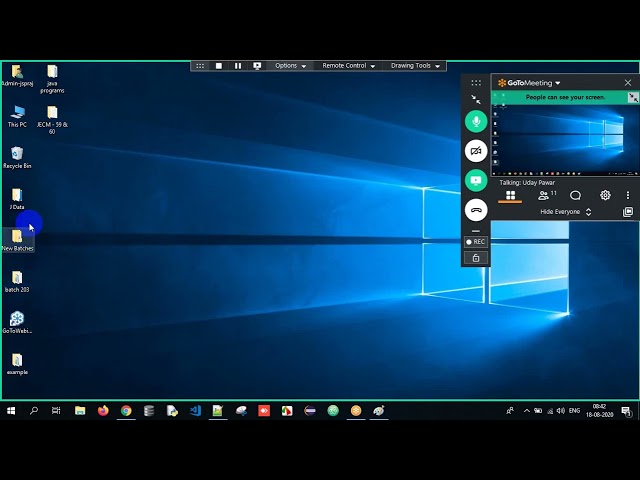Click the grab handle on the vertical control bar
Viewport: 640px width, 480px height.
(x=476, y=83)
